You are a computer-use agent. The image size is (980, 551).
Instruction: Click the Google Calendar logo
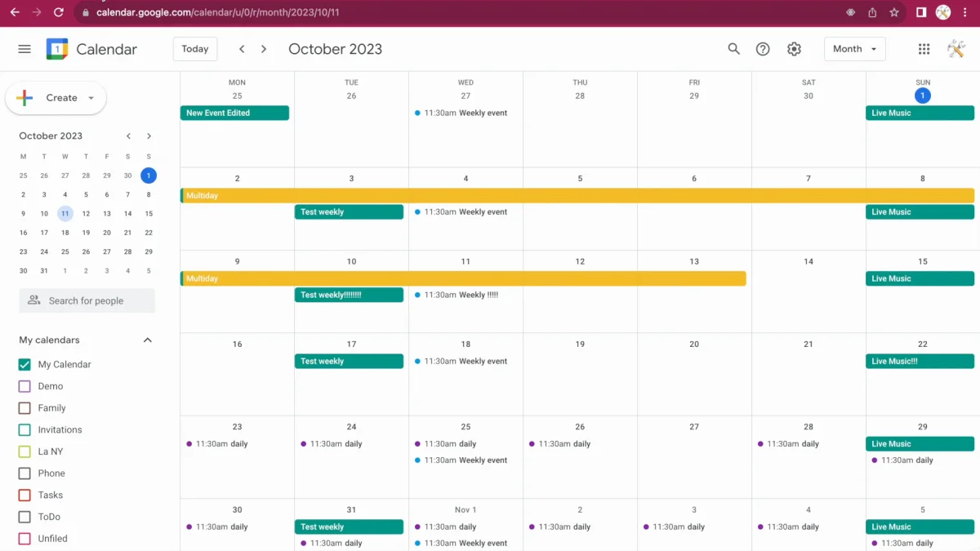click(57, 49)
